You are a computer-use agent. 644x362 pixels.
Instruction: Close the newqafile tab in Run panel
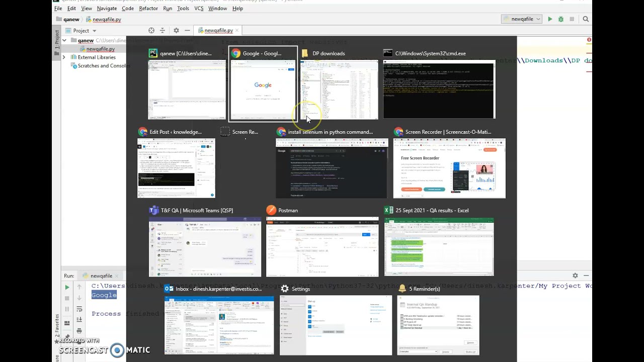click(x=117, y=276)
